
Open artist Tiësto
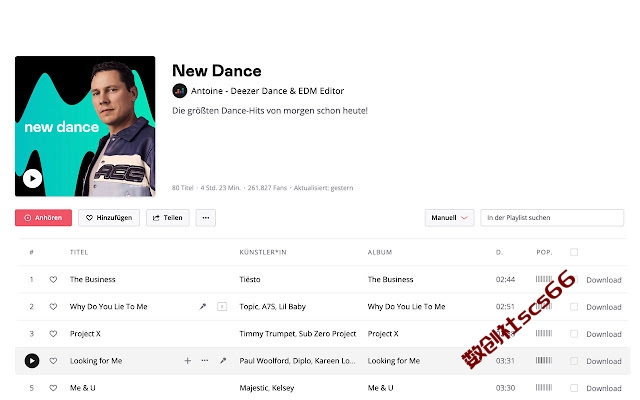click(250, 280)
